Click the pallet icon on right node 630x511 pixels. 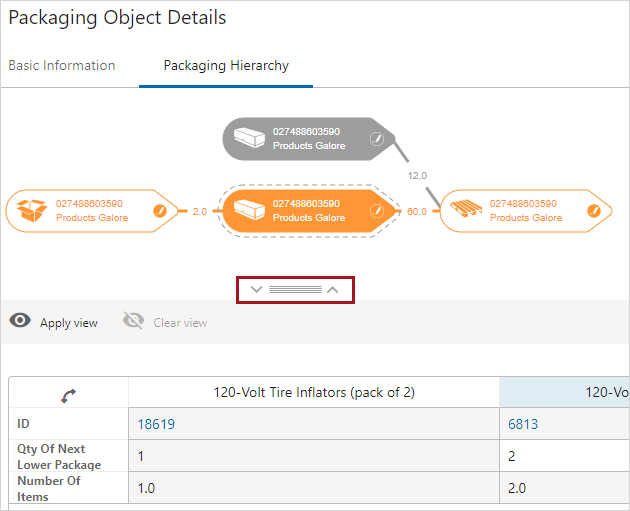click(x=469, y=210)
